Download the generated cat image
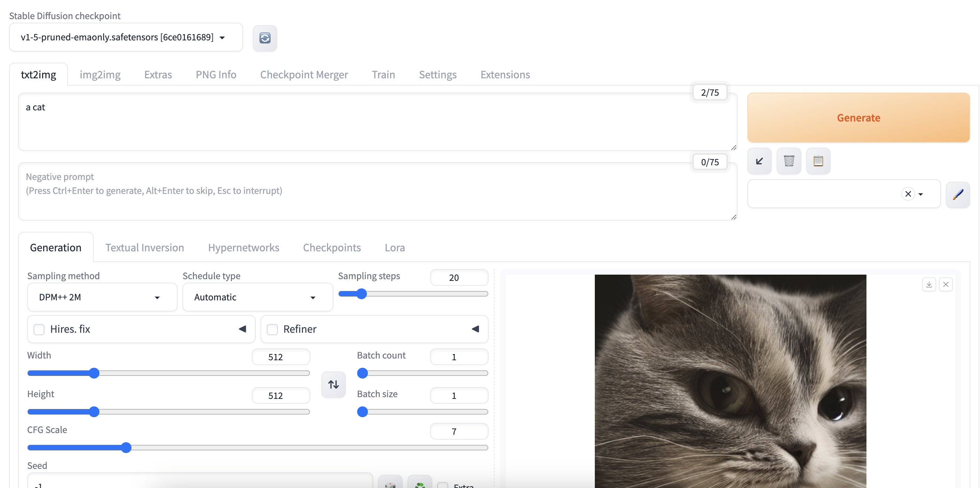This screenshot has width=980, height=488. (x=930, y=284)
